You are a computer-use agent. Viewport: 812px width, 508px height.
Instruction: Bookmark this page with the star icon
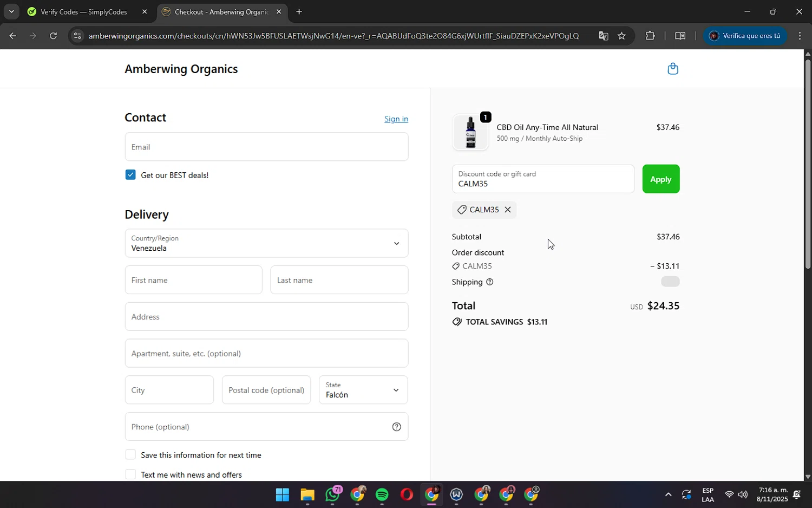(x=621, y=36)
